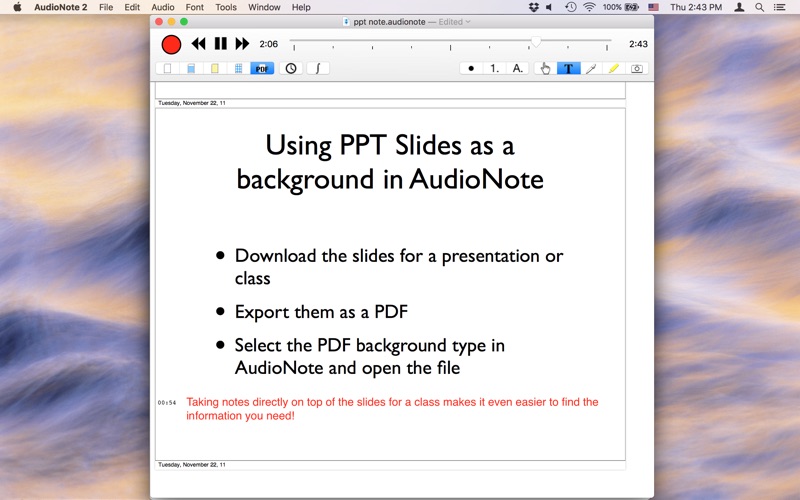Click the menu bar date and time

pyautogui.click(x=696, y=7)
